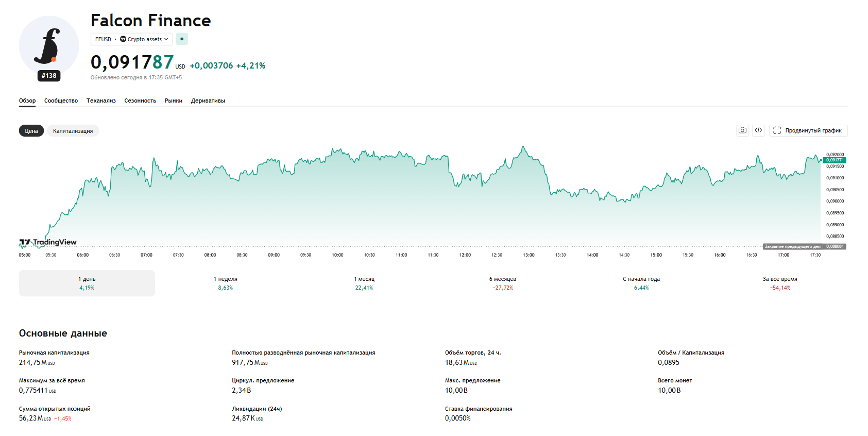Screen dimensions: 868x436
Task: Click the price change +0,003706 text
Action: tap(212, 65)
